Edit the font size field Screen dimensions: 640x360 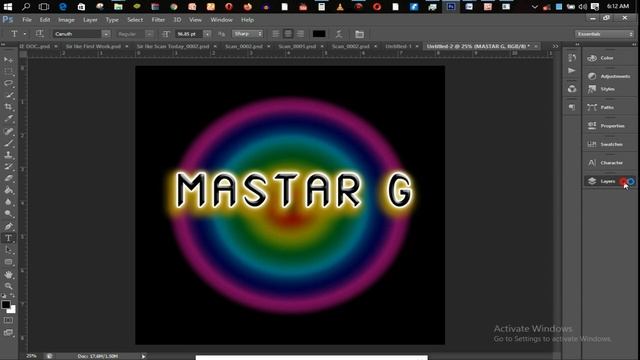pyautogui.click(x=189, y=34)
